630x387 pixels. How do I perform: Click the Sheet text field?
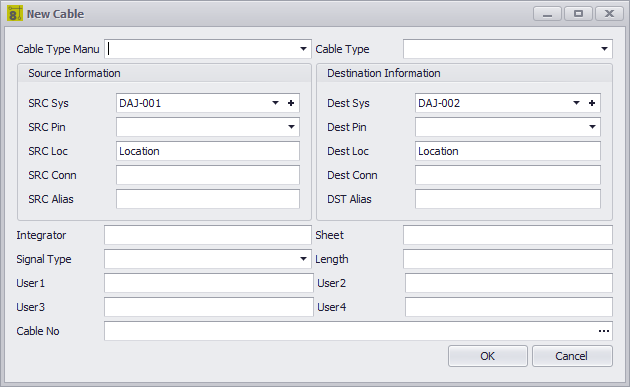pos(508,235)
